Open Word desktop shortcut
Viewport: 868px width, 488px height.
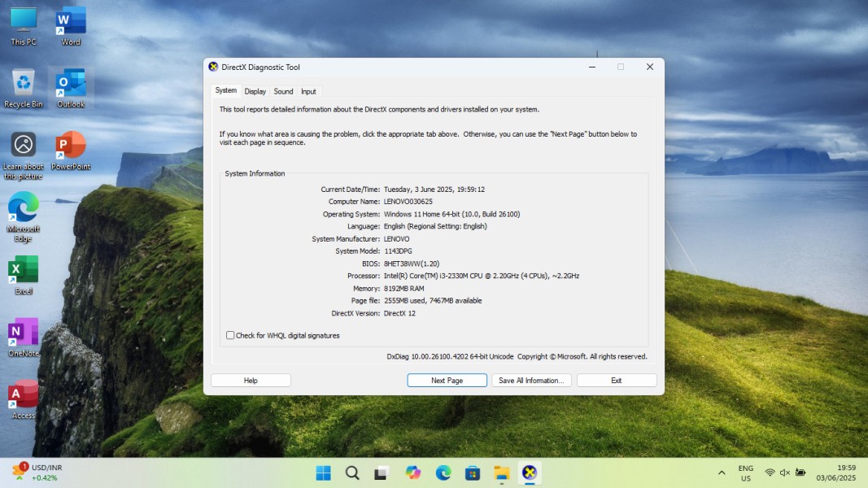71,26
